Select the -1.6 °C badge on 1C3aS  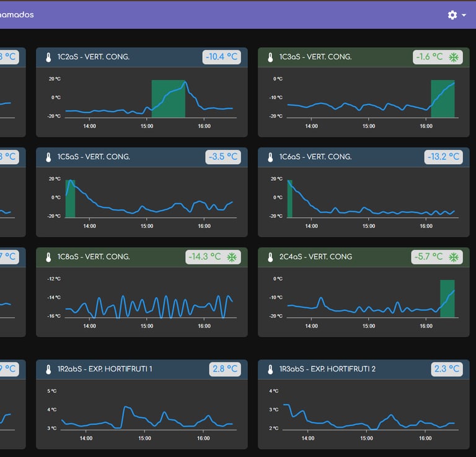click(x=438, y=57)
